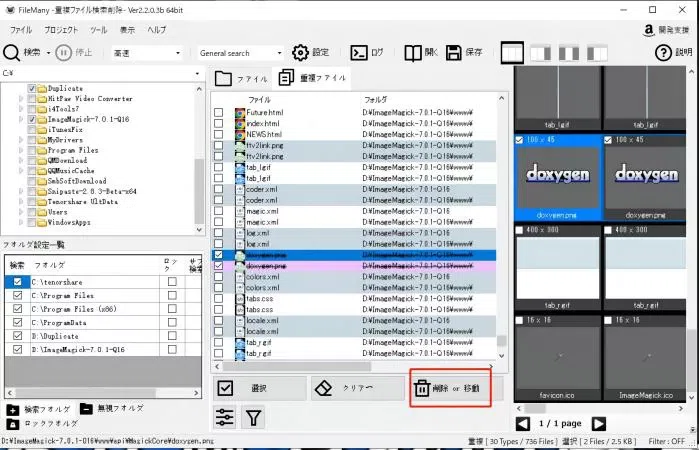Select the Snipaste-2.8.3-Beta-x64 folder
Image resolution: width=699 pixels, height=450 pixels.
[x=92, y=191]
